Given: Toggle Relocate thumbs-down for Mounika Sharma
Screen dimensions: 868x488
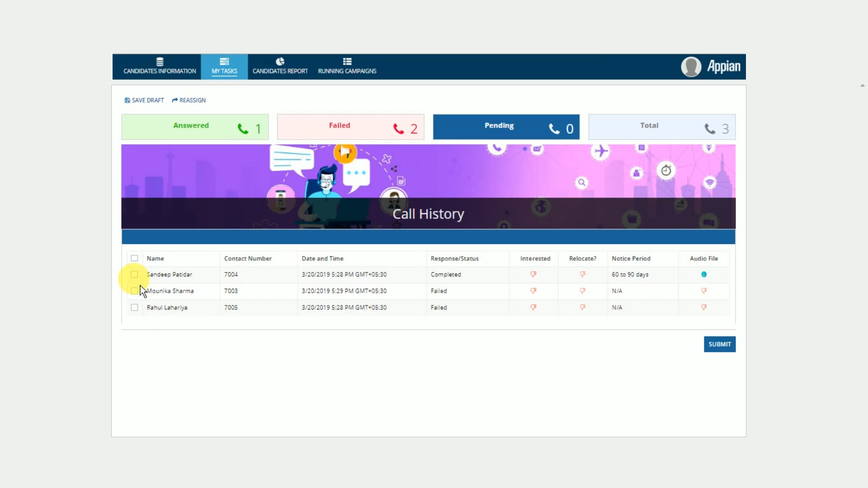Looking at the screenshot, I should 582,291.
